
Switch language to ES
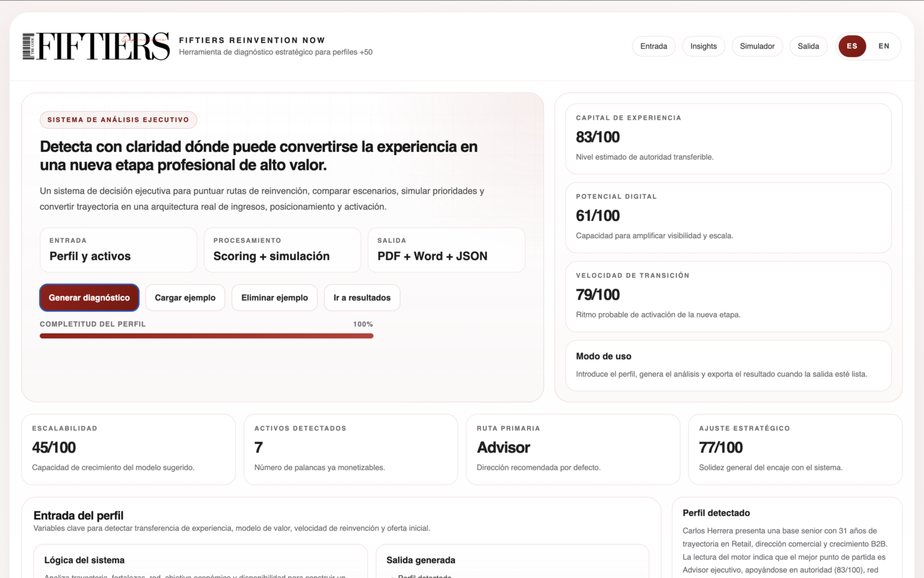[852, 46]
